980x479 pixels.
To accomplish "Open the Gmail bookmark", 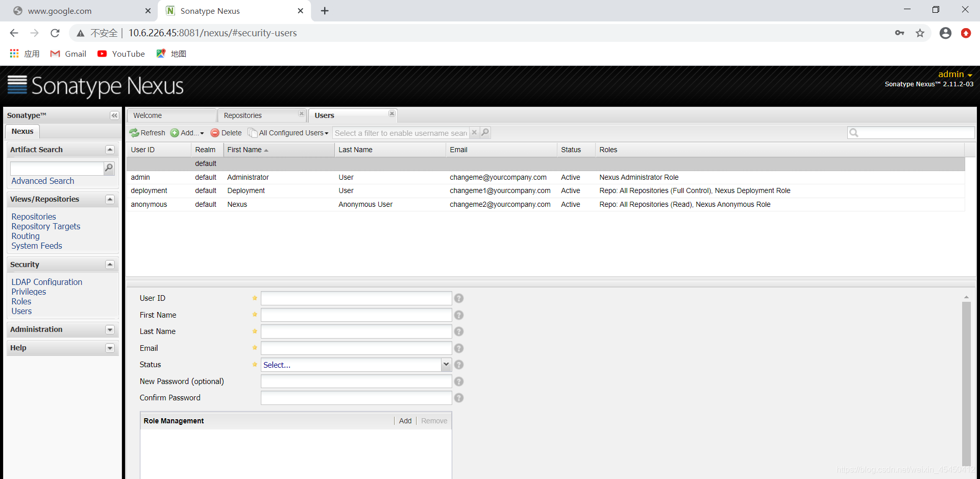I will coord(68,54).
